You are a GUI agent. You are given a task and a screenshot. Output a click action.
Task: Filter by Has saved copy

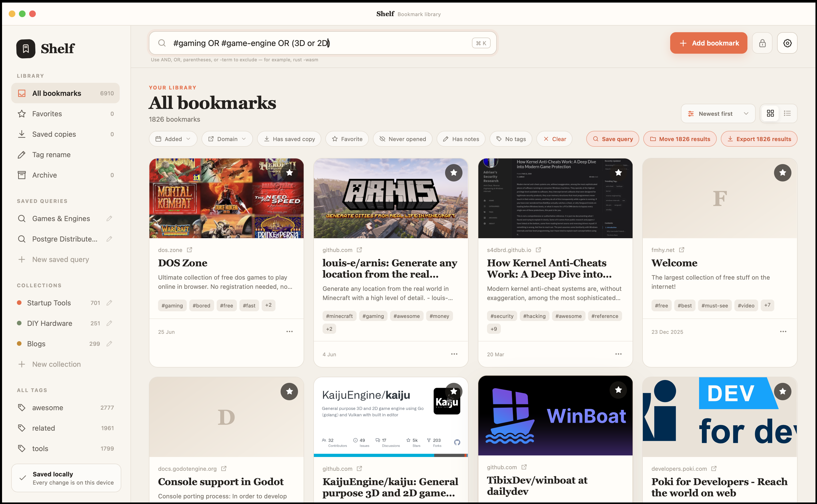pyautogui.click(x=289, y=139)
